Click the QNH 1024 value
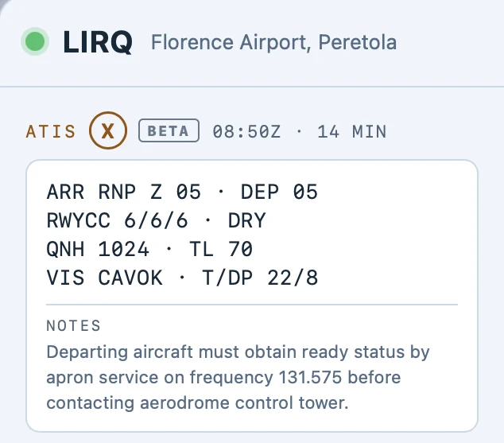The height and width of the screenshot is (443, 504). click(98, 249)
